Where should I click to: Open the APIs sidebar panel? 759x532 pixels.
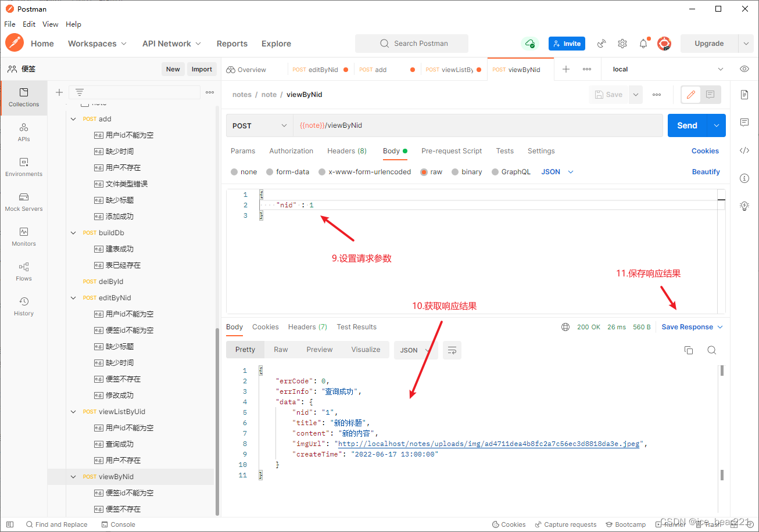coord(24,132)
